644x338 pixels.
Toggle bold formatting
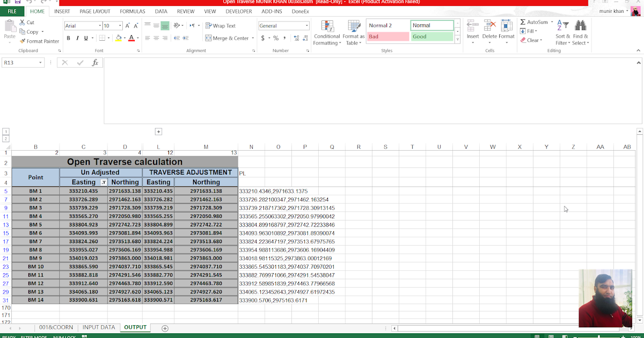(x=68, y=38)
